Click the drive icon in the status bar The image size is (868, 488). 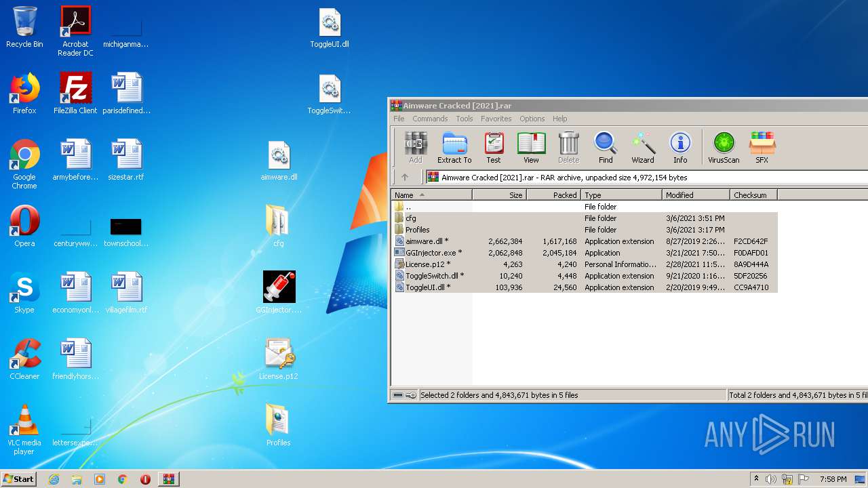tap(398, 395)
